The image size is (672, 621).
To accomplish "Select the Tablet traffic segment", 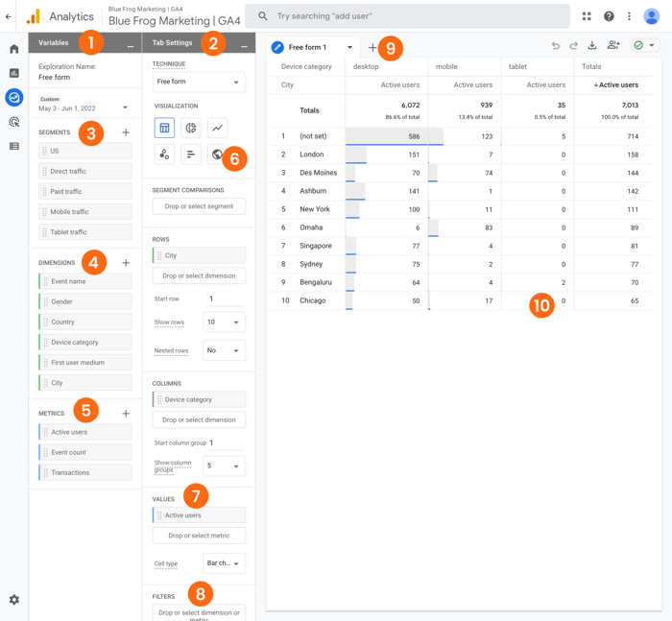I will [x=85, y=232].
